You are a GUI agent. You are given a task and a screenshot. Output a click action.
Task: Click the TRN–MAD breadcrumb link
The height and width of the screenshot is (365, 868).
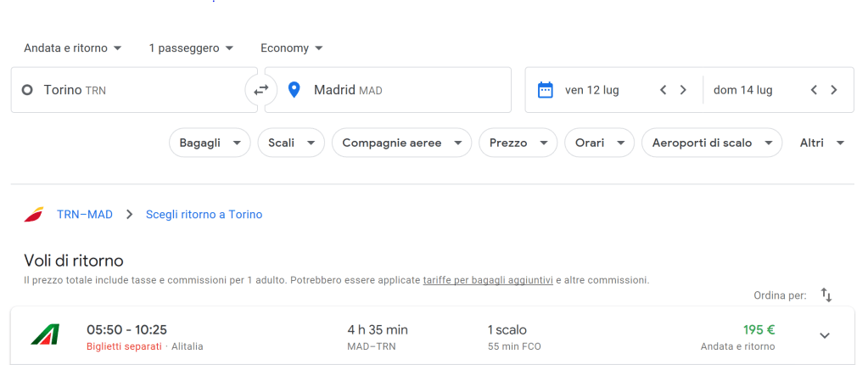[84, 215]
